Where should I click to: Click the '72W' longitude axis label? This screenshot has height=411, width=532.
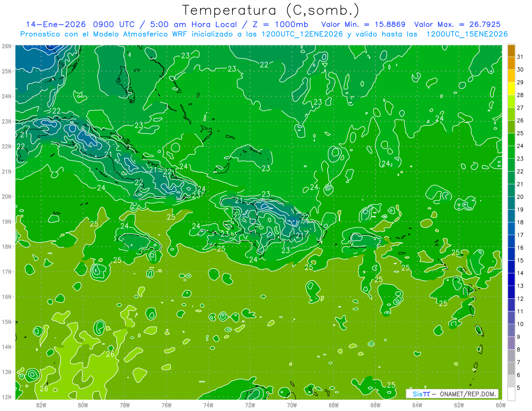click(250, 405)
